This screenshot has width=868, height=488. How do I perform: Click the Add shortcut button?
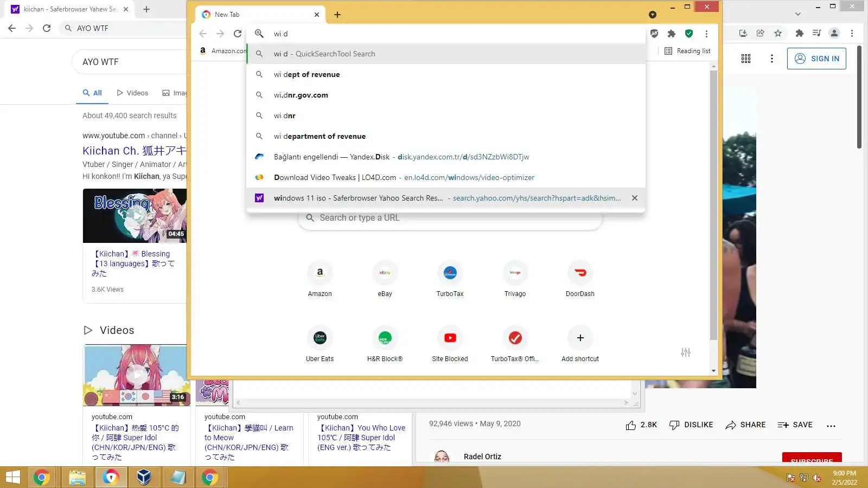coord(580,344)
